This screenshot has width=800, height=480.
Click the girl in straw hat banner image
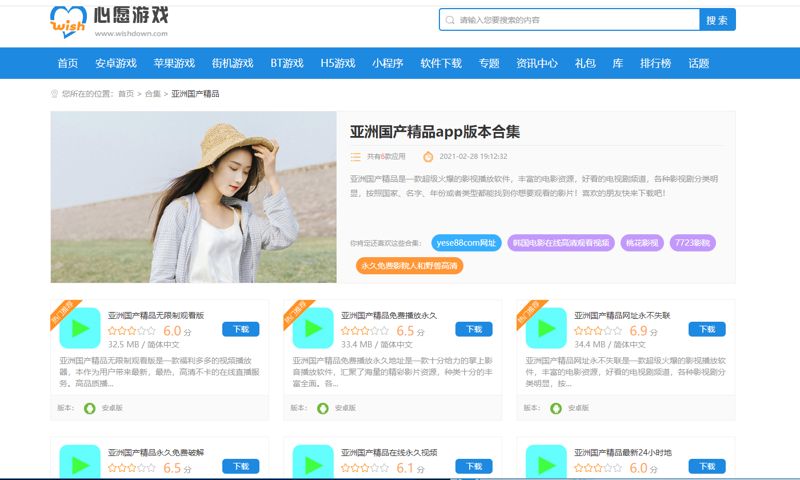pyautogui.click(x=194, y=197)
